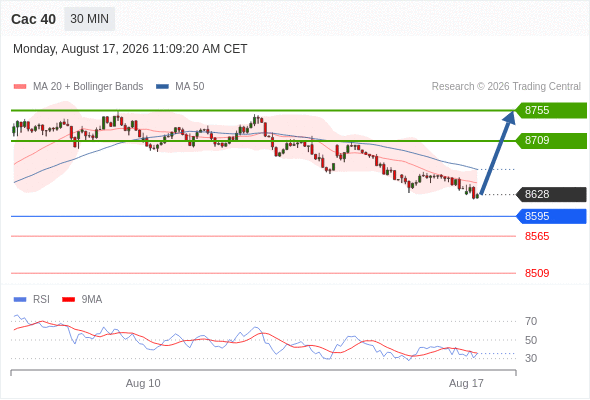This screenshot has height=400, width=590.
Task: Toggle the RSI legend entry
Action: (x=32, y=300)
